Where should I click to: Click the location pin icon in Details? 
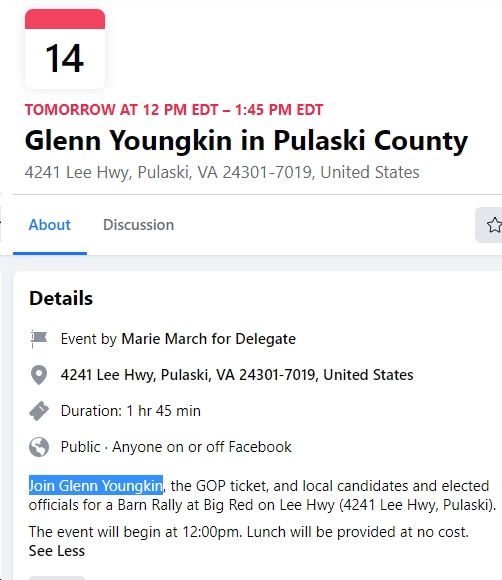pos(39,375)
